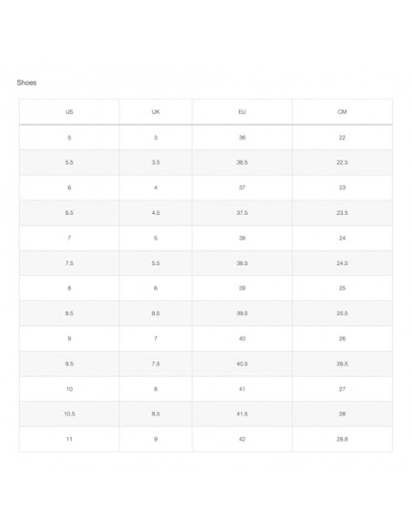Click US size 9.5 cell

tap(69, 363)
